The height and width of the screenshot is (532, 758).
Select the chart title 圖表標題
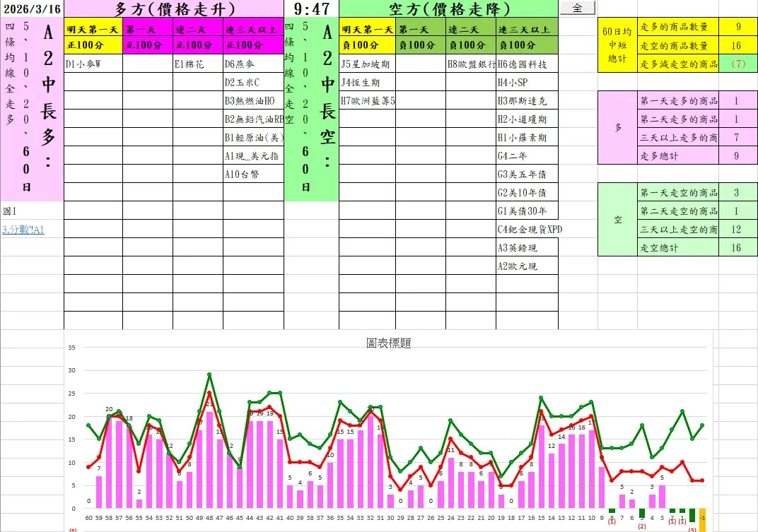(x=389, y=343)
